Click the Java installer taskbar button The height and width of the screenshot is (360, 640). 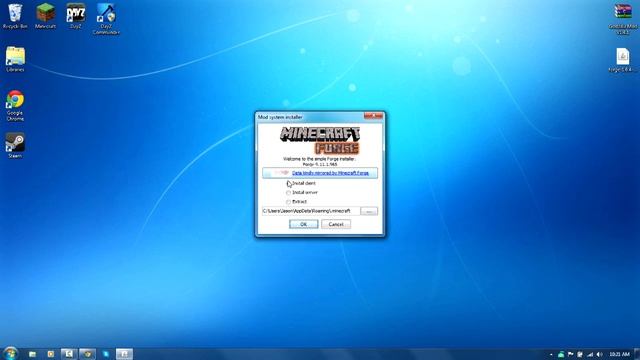(124, 354)
